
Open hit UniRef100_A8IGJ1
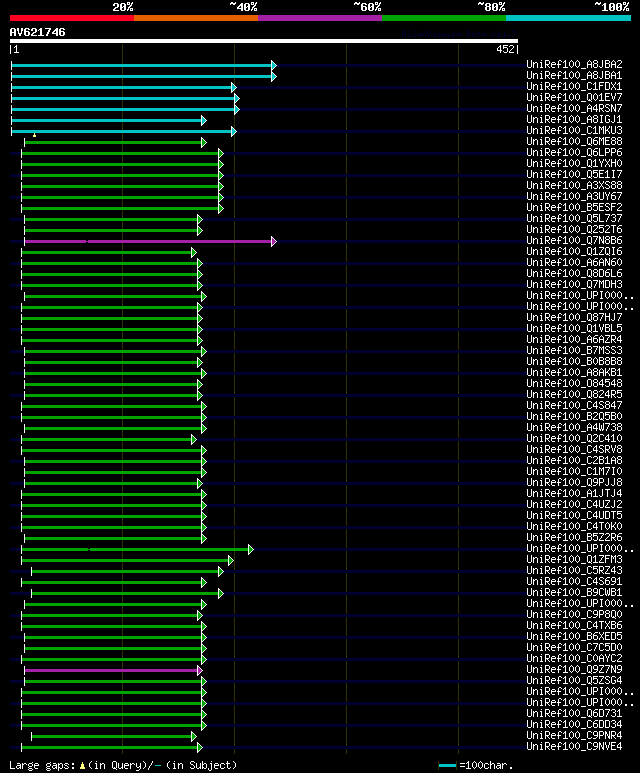[574, 119]
